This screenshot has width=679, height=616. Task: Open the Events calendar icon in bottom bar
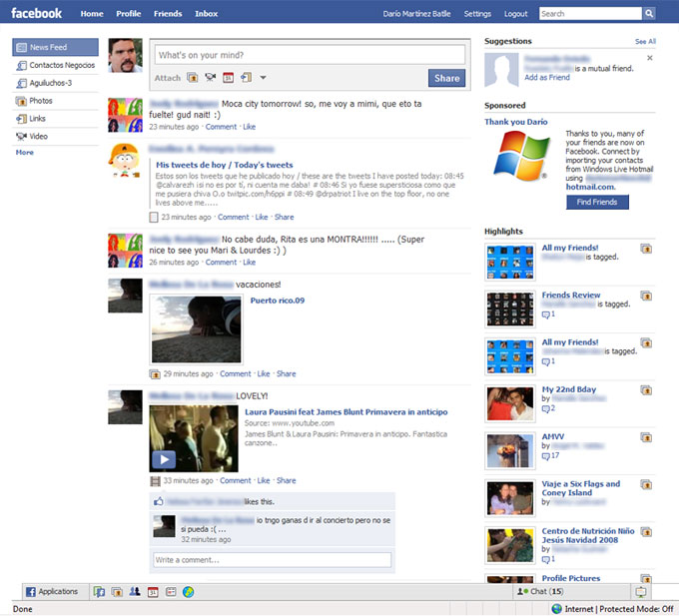pyautogui.click(x=153, y=592)
